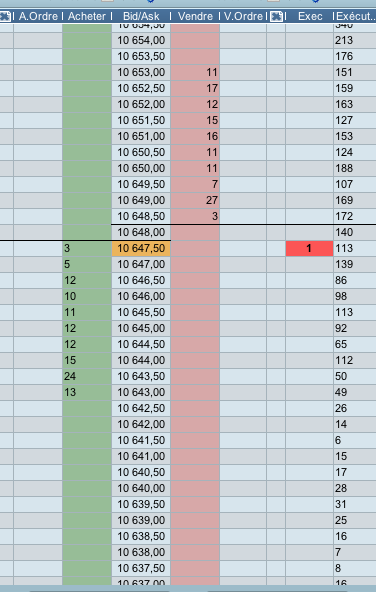Click buy quantity 12 at 10 646,50

click(87, 280)
